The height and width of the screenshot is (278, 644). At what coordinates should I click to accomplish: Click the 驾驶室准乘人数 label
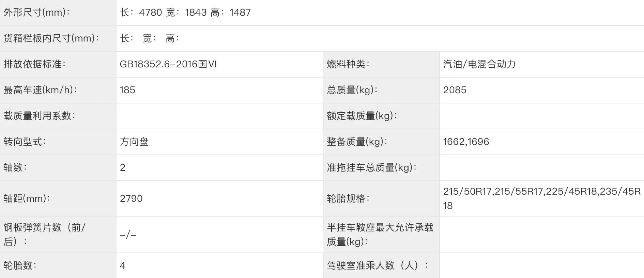[x=378, y=265]
